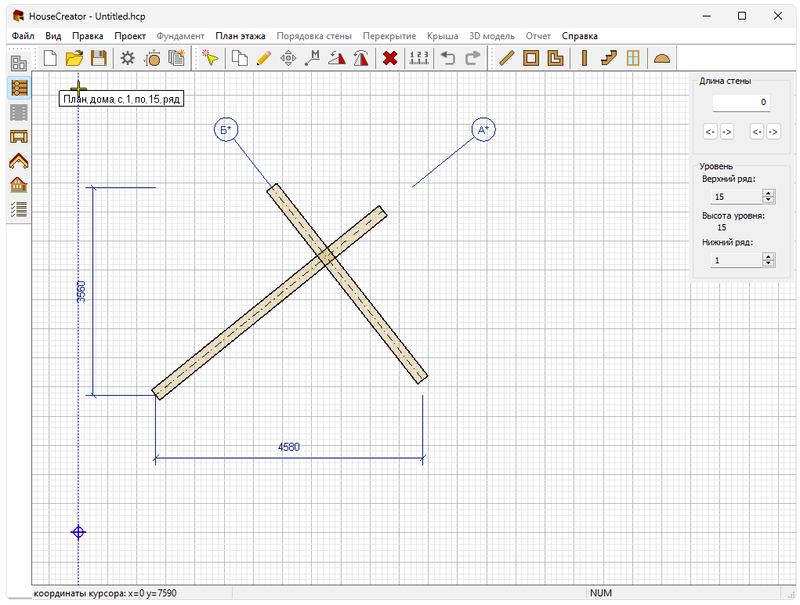Viewport: 800px width, 605px height.
Task: Select the rectangular wall outline tool
Action: click(531, 59)
